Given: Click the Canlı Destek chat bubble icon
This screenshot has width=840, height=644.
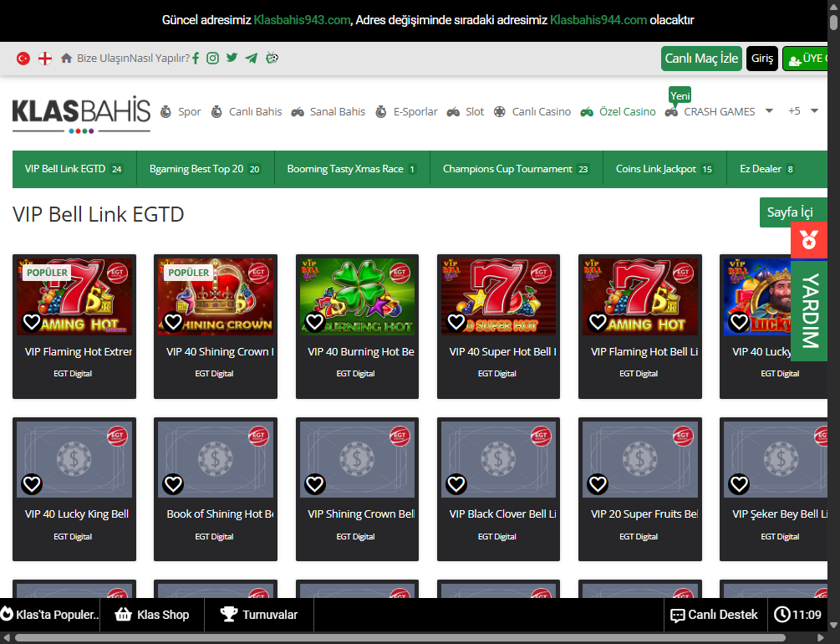Looking at the screenshot, I should pyautogui.click(x=678, y=615).
